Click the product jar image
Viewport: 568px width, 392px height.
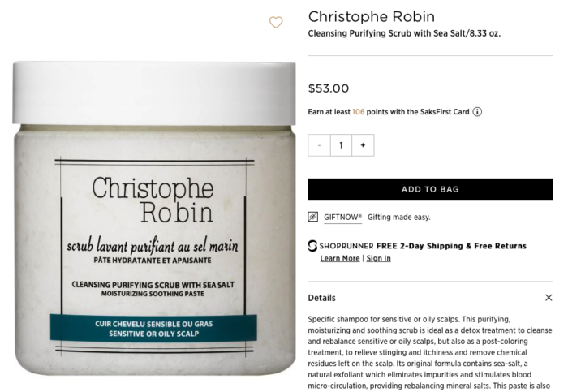click(154, 219)
